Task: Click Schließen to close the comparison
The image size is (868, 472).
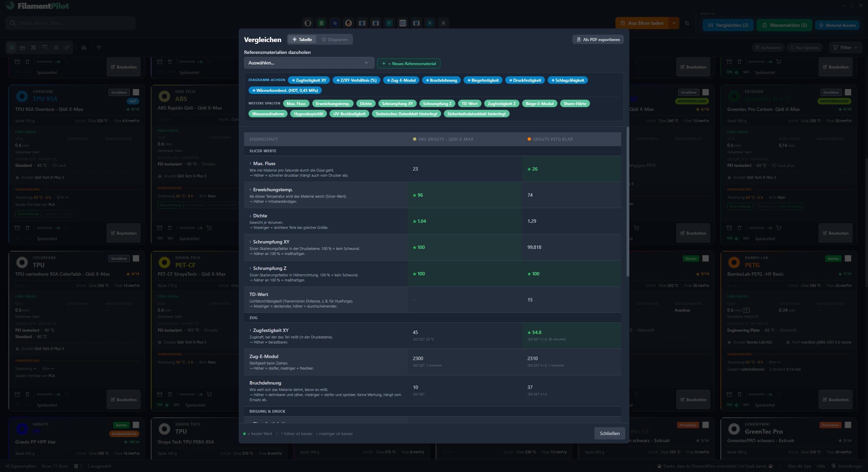Action: click(x=610, y=433)
